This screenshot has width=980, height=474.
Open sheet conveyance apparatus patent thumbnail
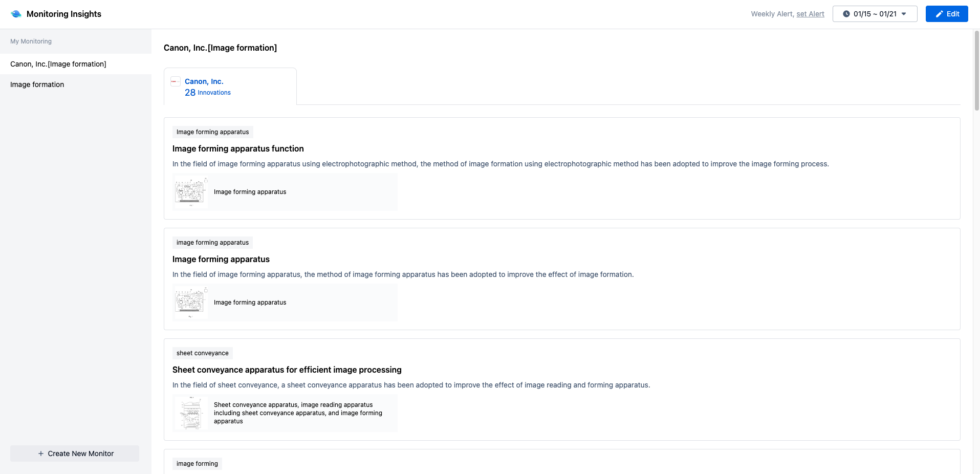point(191,413)
